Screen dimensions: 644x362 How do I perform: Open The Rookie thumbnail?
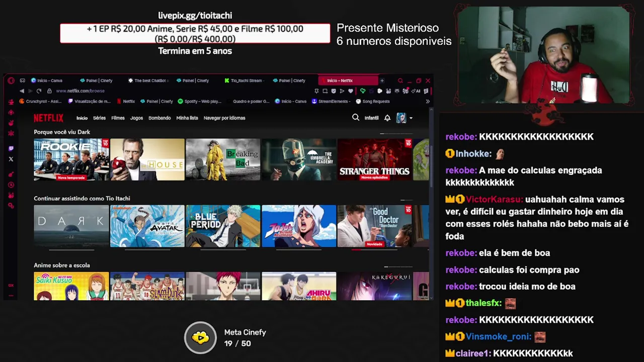[71, 159]
